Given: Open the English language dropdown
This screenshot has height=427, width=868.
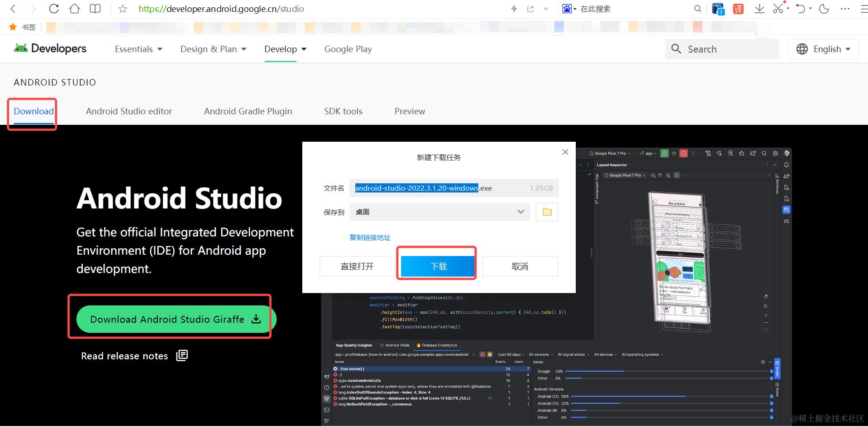Looking at the screenshot, I should [x=824, y=49].
